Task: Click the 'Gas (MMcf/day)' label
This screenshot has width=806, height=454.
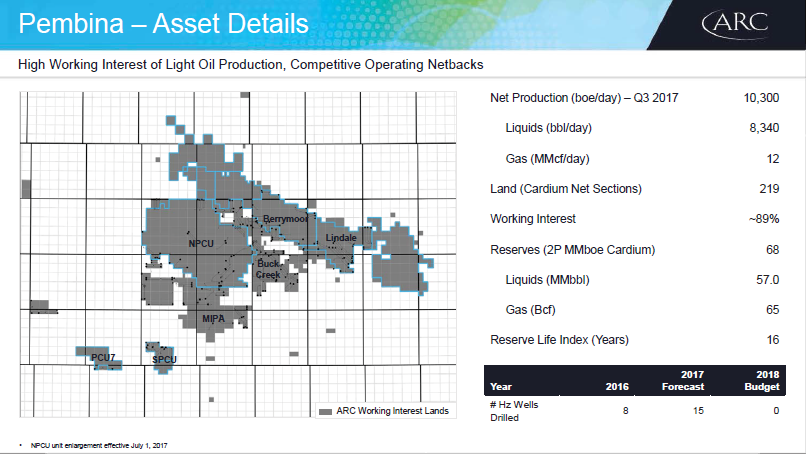Action: pyautogui.click(x=547, y=159)
